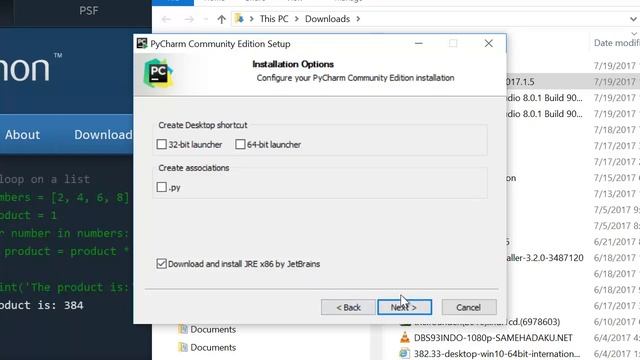Enable the 64-bit launcher desktop shortcut
This screenshot has width=640, height=360.
pyautogui.click(x=240, y=144)
